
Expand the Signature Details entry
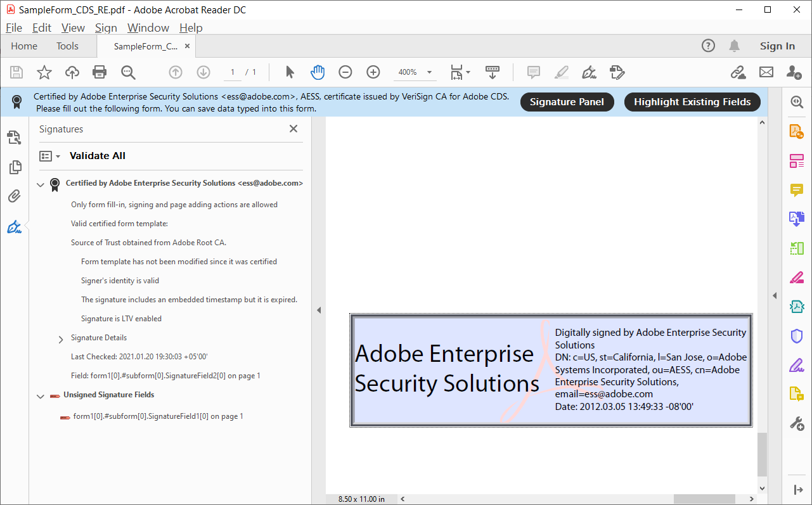(x=60, y=339)
